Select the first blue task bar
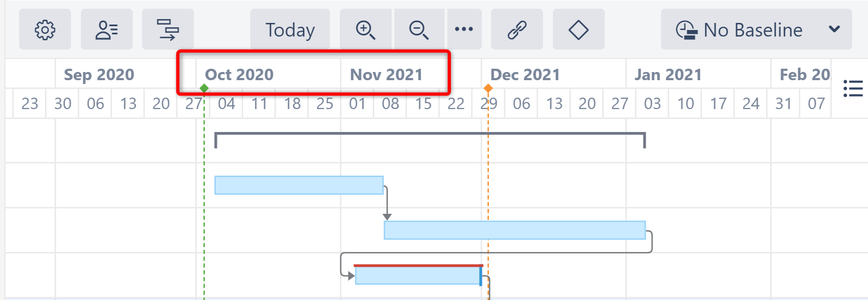 coord(299,185)
